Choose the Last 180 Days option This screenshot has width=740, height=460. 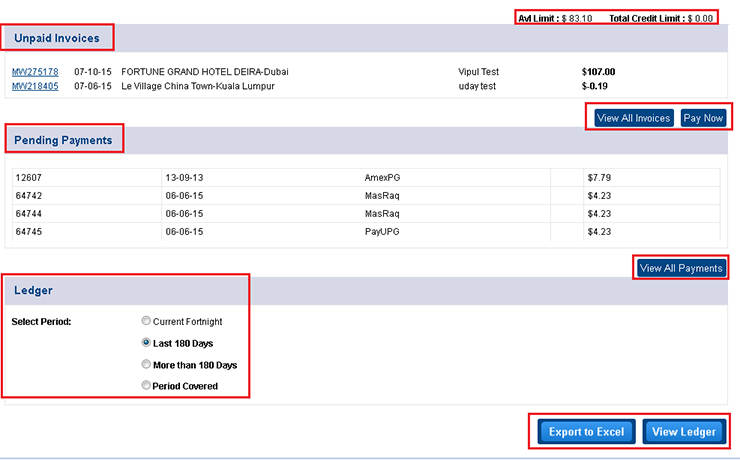[x=147, y=343]
